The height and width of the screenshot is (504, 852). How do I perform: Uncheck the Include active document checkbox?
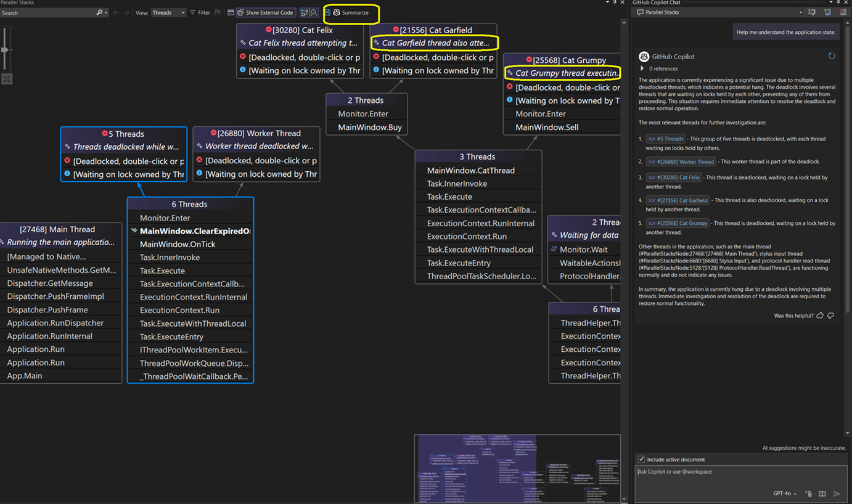click(x=642, y=459)
